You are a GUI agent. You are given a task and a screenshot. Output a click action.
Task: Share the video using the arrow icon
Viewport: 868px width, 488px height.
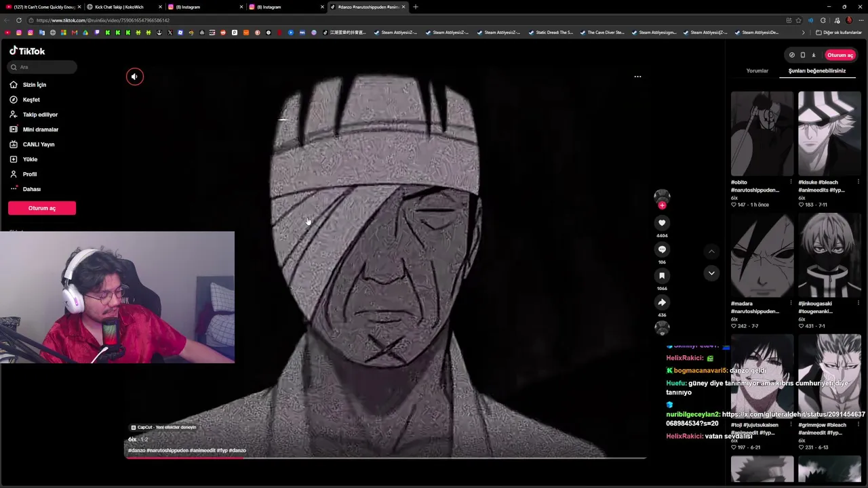coord(662,302)
